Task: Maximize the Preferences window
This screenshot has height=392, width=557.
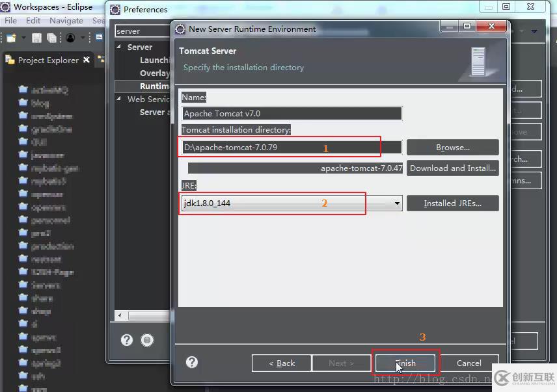Action: click(x=506, y=7)
